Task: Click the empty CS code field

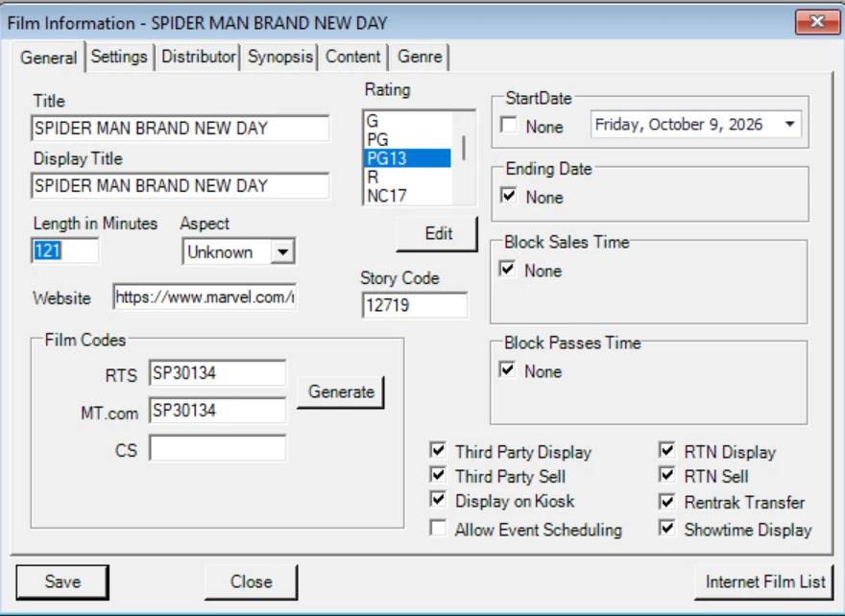Action: pos(217,448)
